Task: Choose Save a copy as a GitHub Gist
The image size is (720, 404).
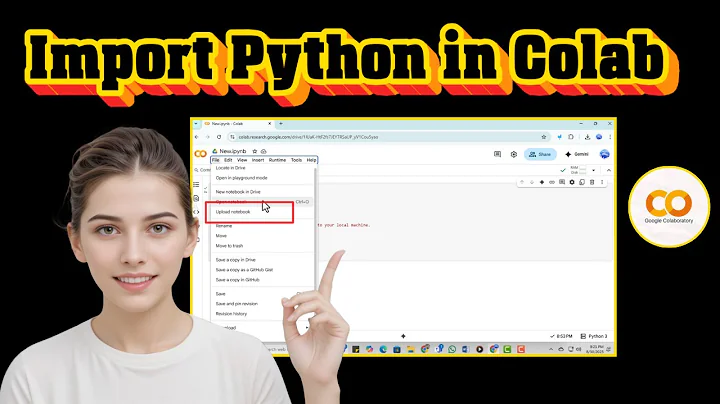Action: point(244,270)
